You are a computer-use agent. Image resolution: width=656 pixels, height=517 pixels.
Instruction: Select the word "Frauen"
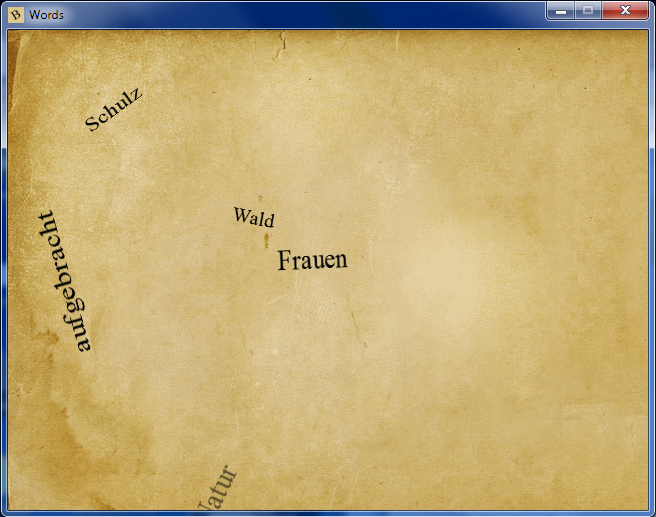click(x=312, y=260)
